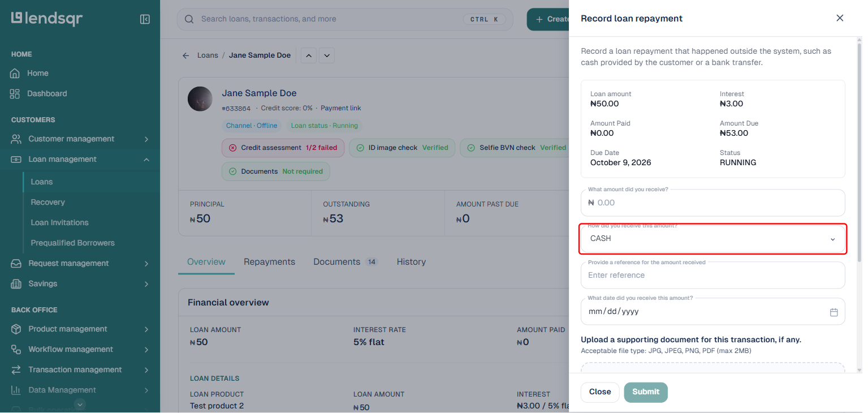
Task: Collapse the Loan management menu
Action: [x=146, y=160]
